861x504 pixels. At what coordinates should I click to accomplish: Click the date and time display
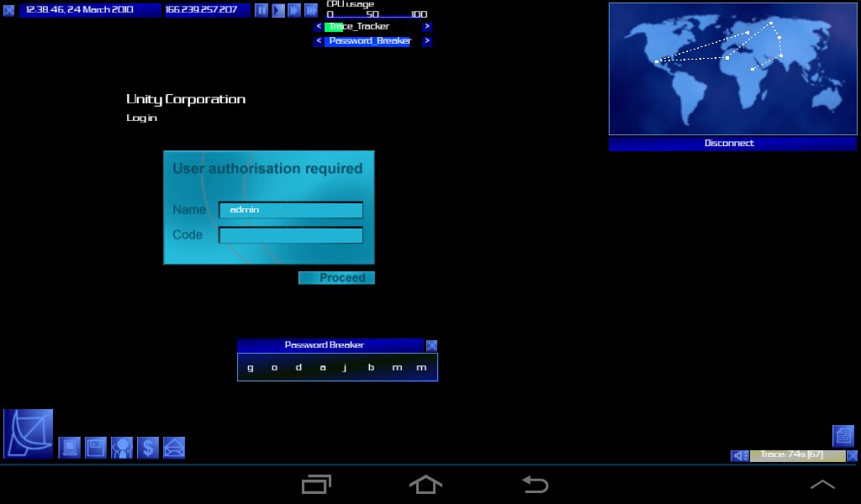click(90, 10)
